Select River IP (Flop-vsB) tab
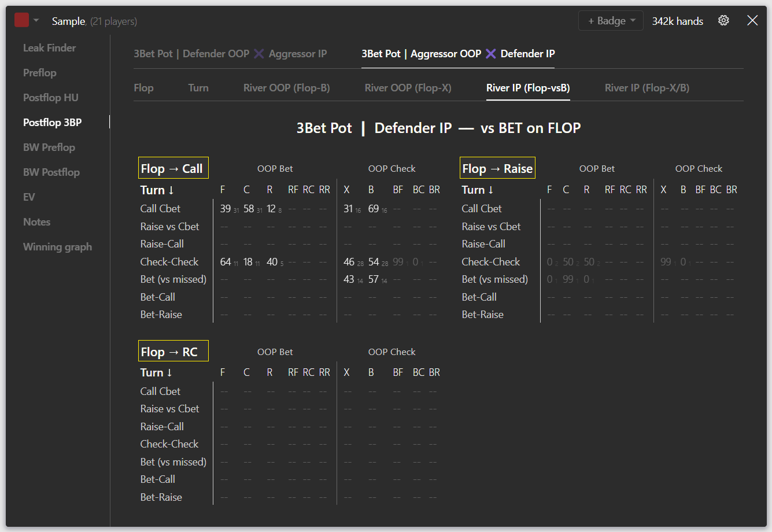772x532 pixels. (x=528, y=88)
